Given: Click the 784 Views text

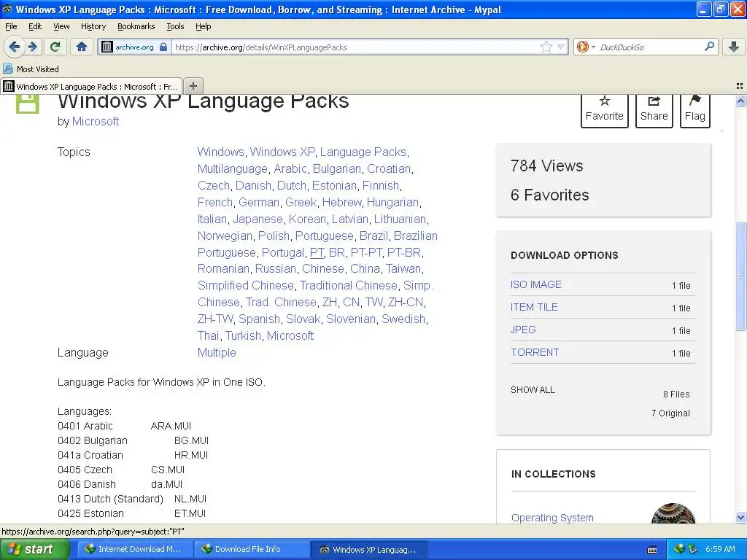Looking at the screenshot, I should coord(547,166).
